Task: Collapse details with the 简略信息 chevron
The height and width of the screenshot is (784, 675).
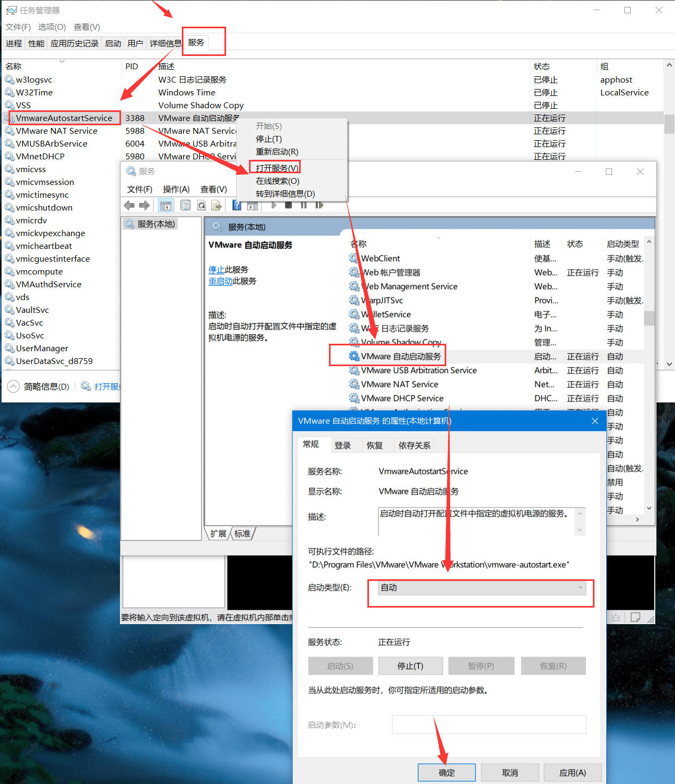Action: [13, 386]
